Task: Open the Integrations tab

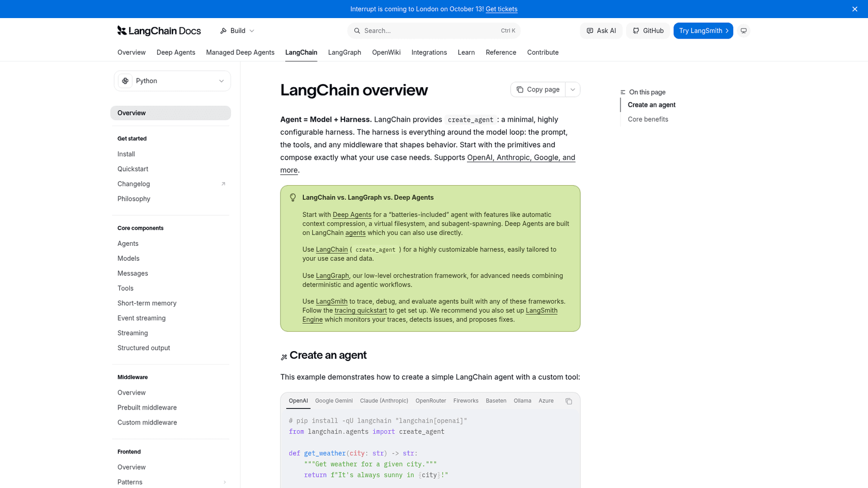Action: (429, 52)
